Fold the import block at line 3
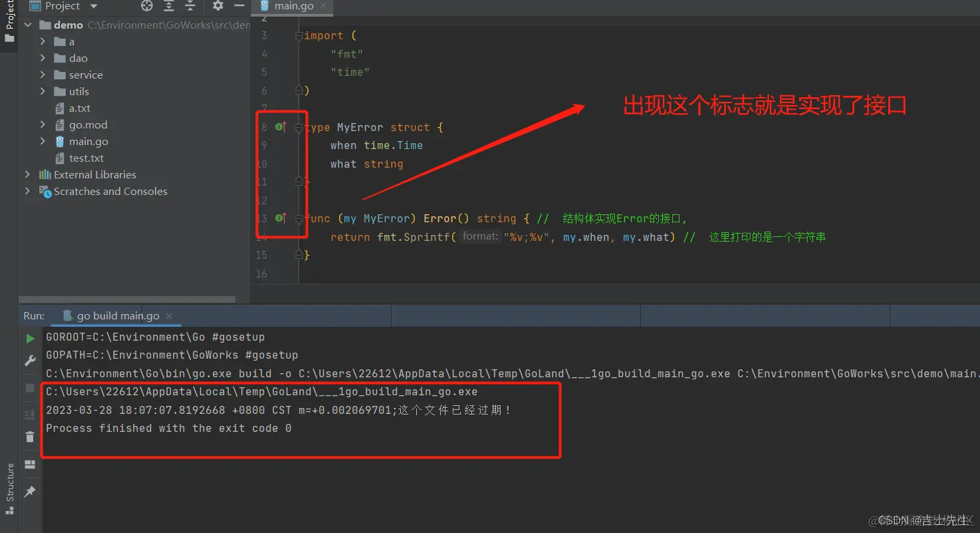The height and width of the screenshot is (533, 980). point(299,36)
